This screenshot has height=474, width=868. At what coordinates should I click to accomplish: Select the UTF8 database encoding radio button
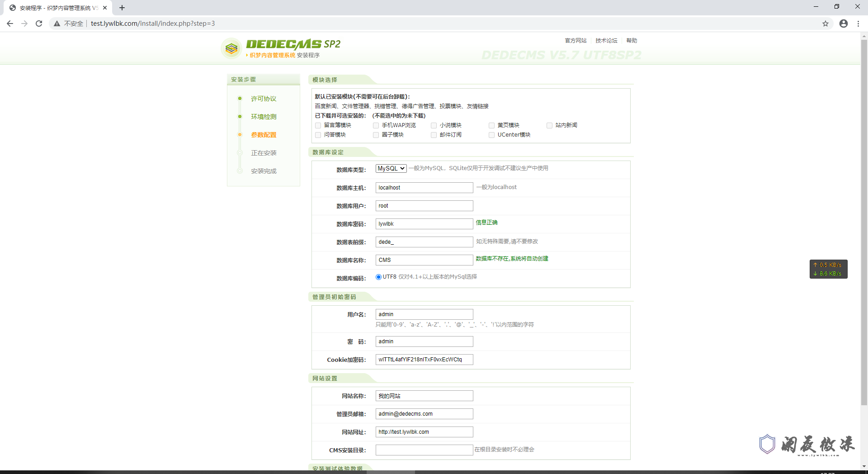[x=378, y=277]
